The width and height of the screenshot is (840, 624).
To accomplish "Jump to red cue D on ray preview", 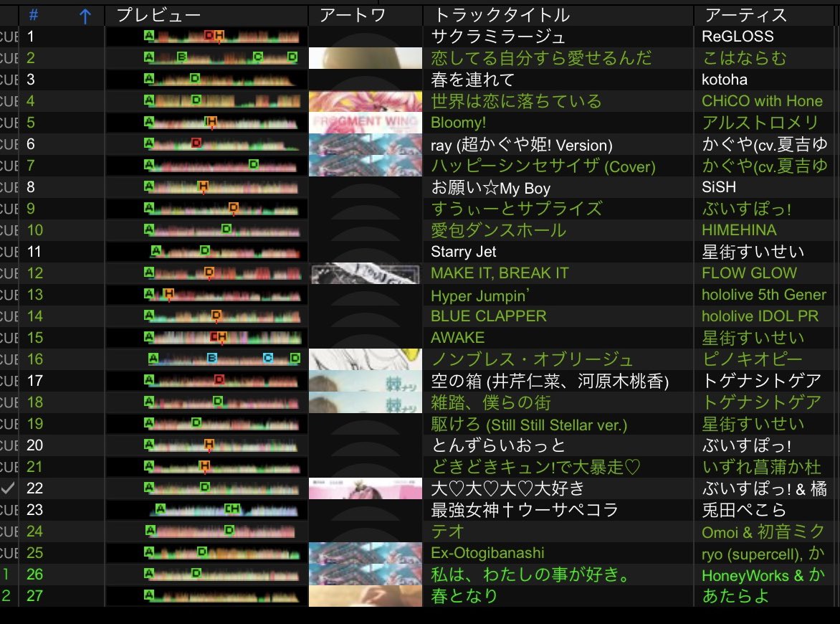I will point(196,143).
